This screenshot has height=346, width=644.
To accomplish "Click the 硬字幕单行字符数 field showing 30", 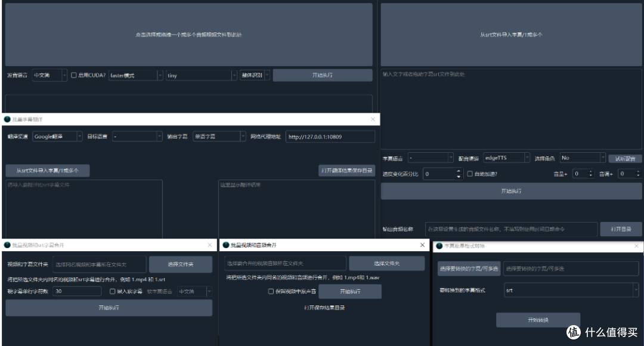I will coord(77,291).
